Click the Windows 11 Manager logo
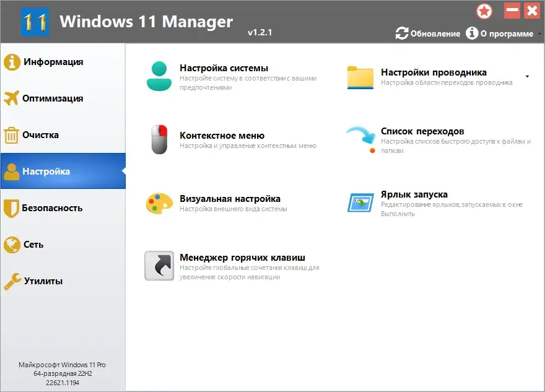The image size is (545, 392). coord(35,22)
